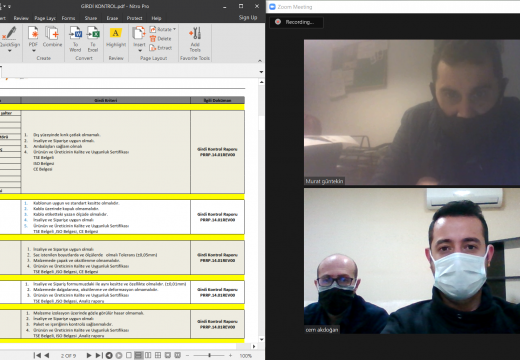
Task: Open the Add Tools favorites icon
Action: click(x=195, y=33)
